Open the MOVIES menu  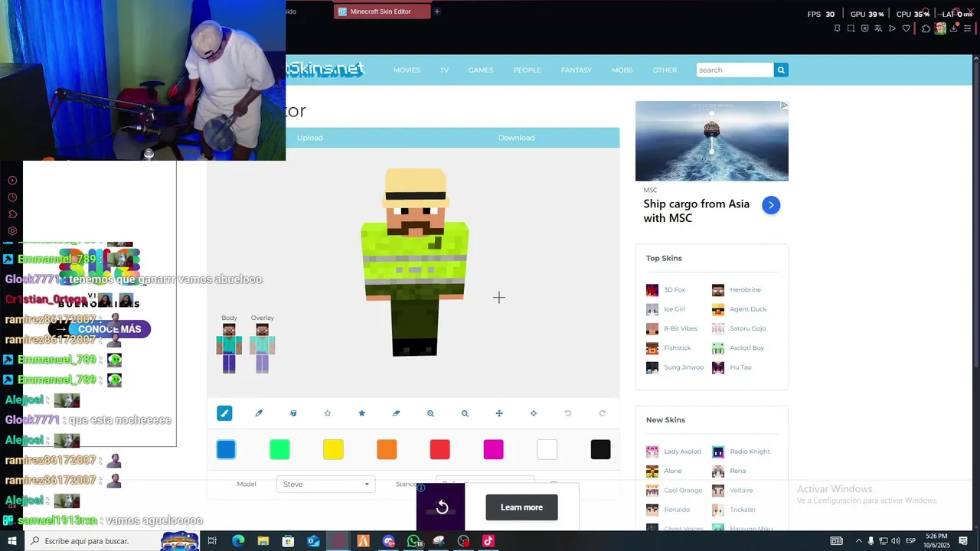point(407,70)
